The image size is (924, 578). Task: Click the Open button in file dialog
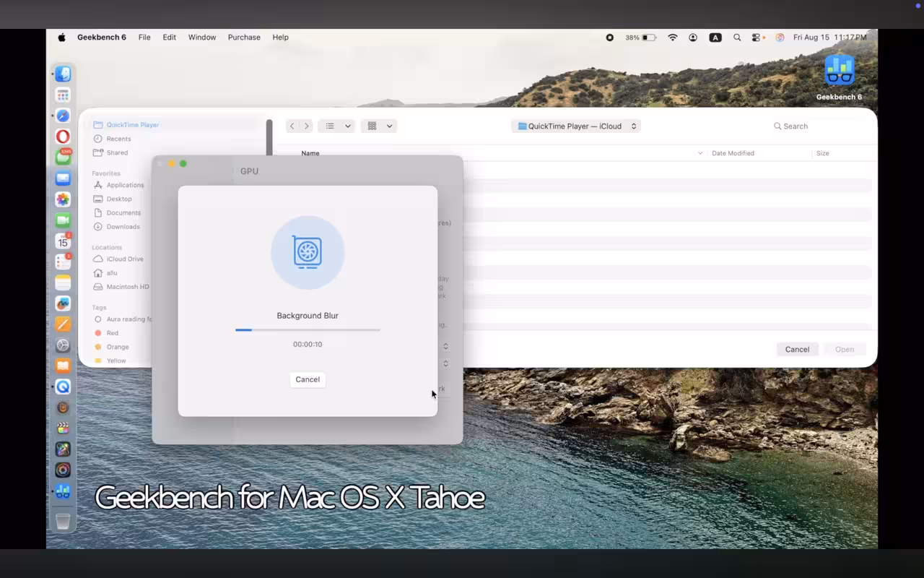click(x=845, y=349)
